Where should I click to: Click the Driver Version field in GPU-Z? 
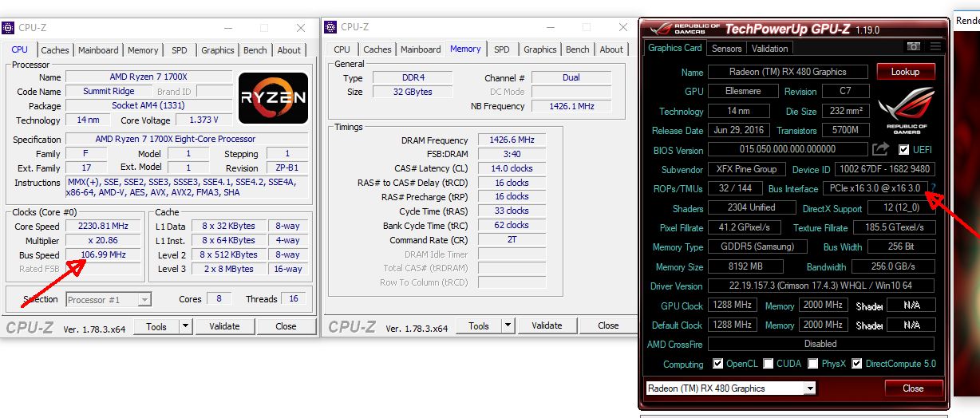tap(821, 286)
